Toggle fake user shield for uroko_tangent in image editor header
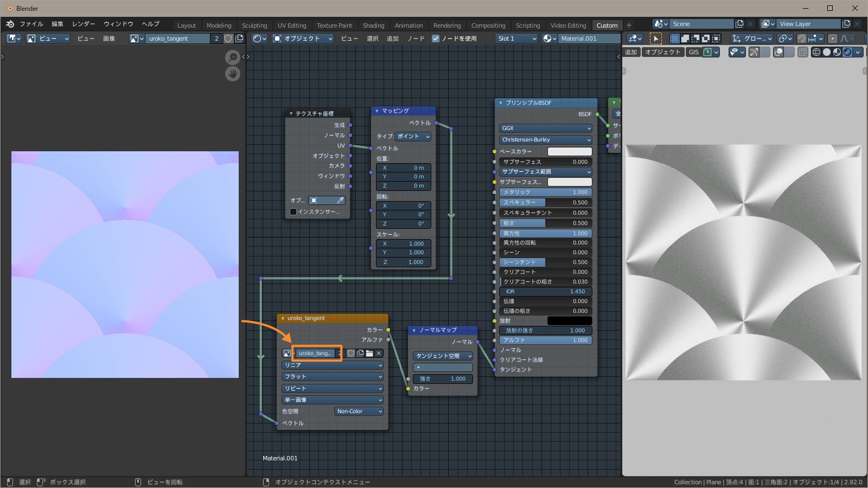Screen dimensions: 868x488 pyautogui.click(x=228, y=38)
